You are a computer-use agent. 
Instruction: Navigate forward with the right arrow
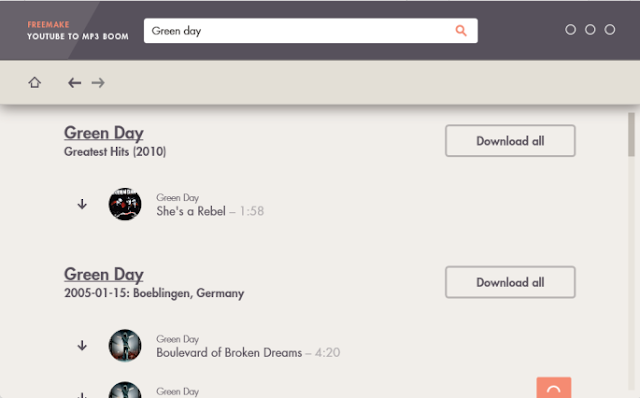98,83
